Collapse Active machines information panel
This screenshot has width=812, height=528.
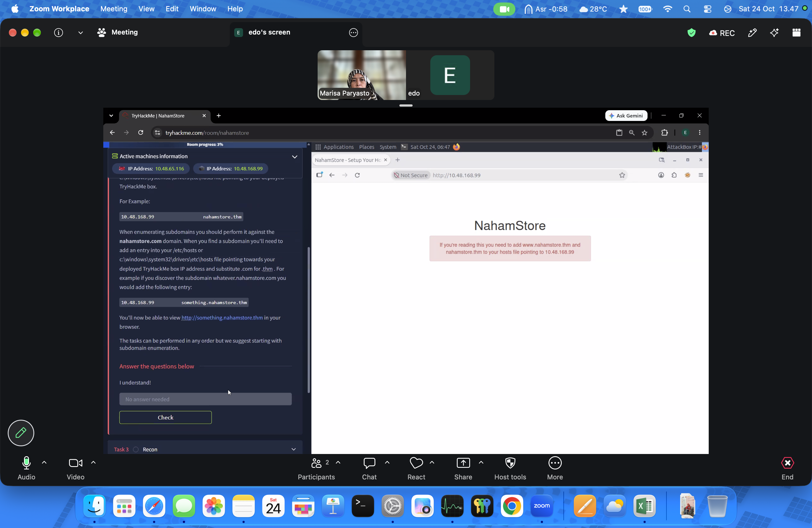click(x=294, y=157)
